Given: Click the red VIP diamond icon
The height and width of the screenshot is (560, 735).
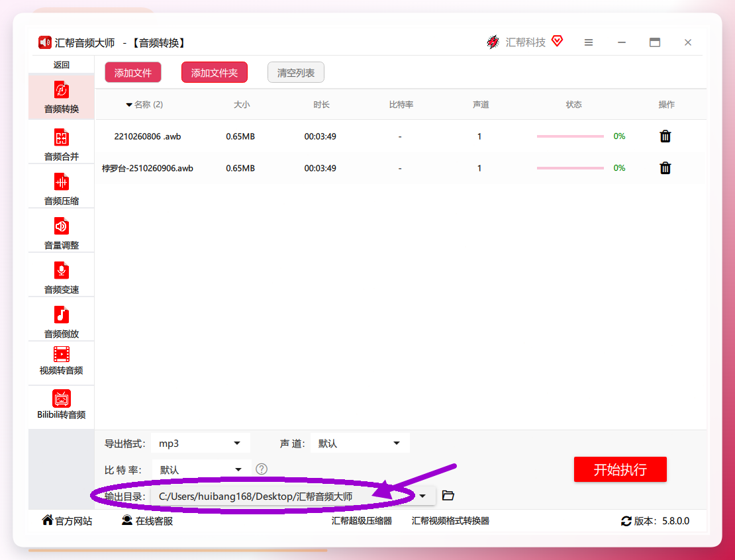Looking at the screenshot, I should (557, 41).
